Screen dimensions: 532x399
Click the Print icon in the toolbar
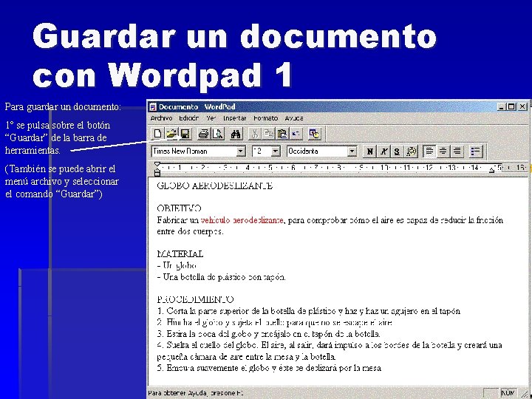click(x=204, y=134)
